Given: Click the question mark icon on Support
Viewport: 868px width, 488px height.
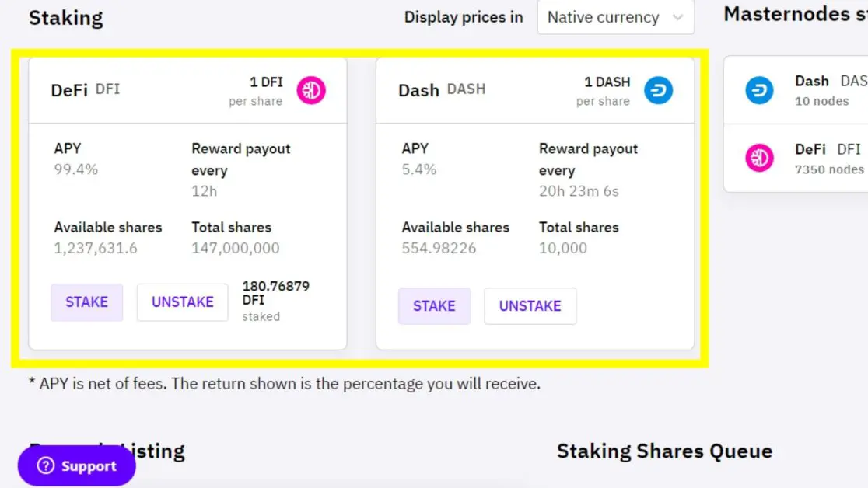Looking at the screenshot, I should pyautogui.click(x=45, y=466).
